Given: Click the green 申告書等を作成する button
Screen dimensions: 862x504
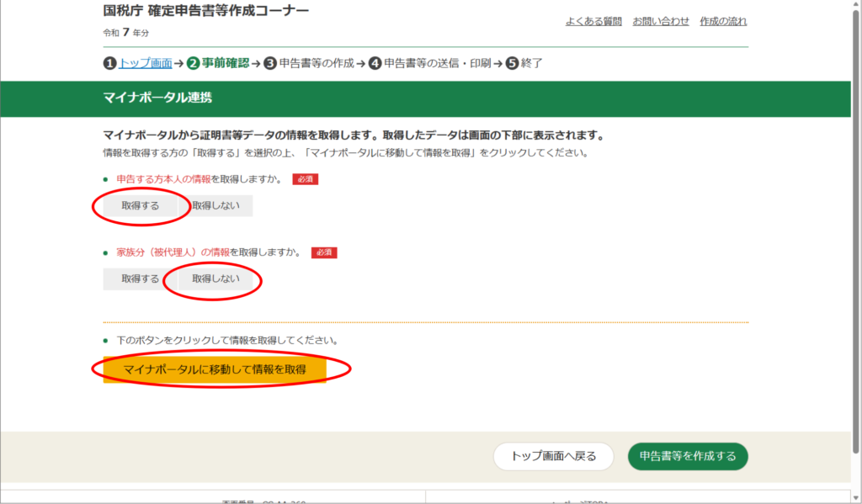Looking at the screenshot, I should coord(688,456).
